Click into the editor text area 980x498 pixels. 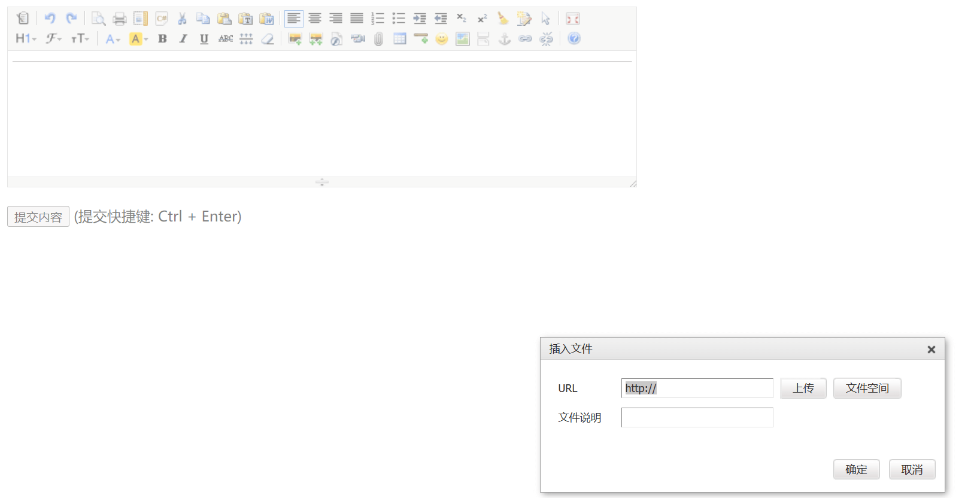coord(322,114)
